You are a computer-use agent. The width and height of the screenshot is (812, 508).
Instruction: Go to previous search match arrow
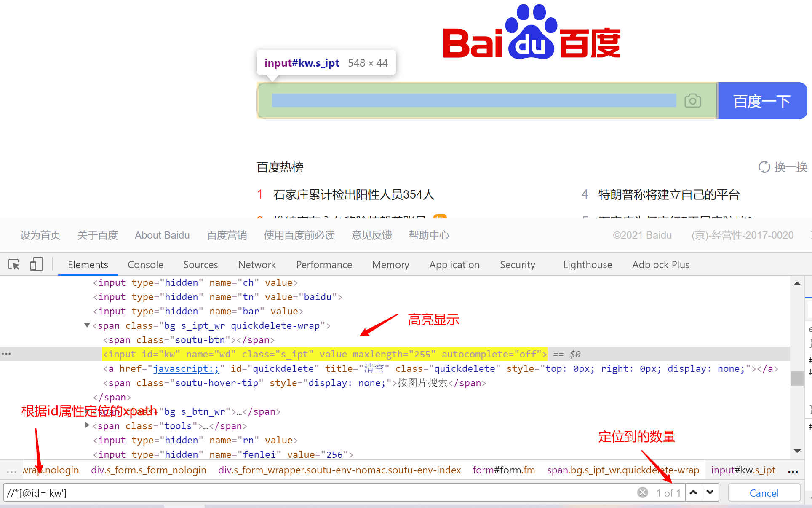(x=693, y=492)
